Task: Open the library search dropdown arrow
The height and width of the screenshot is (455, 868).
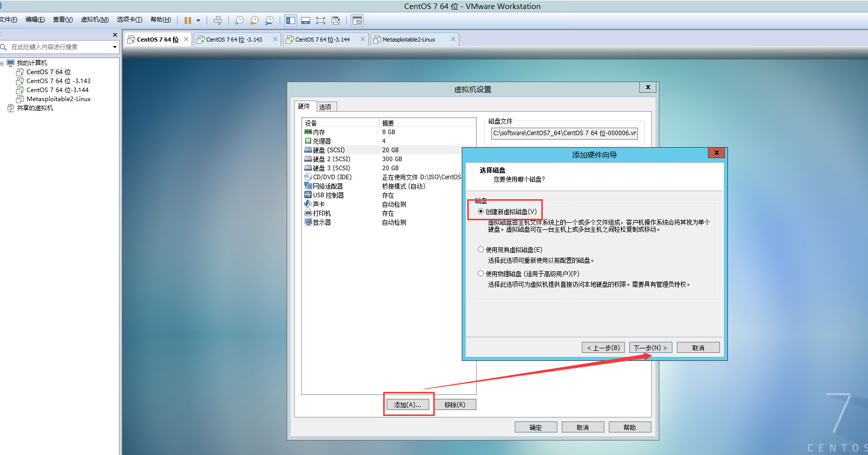Action: coord(115,47)
